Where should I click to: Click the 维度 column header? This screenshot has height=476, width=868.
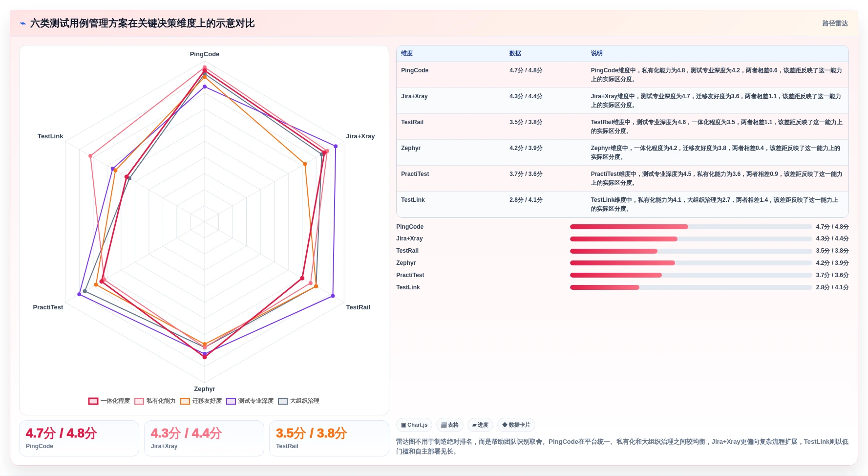tap(407, 54)
